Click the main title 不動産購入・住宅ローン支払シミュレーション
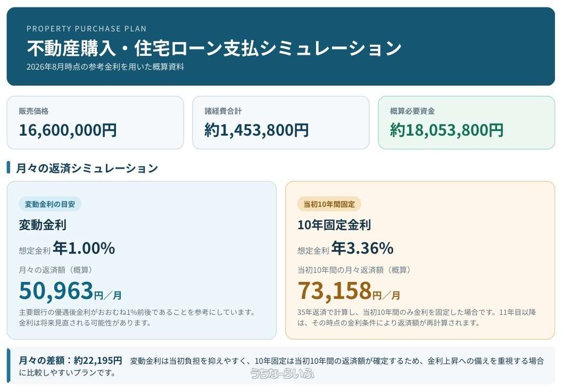Viewport: 564px width, 392px height. point(214,48)
